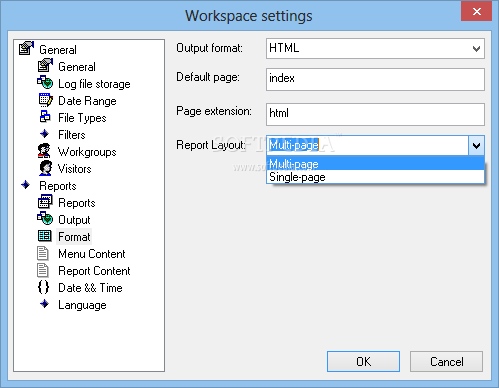Click the Cancel button

(x=446, y=361)
